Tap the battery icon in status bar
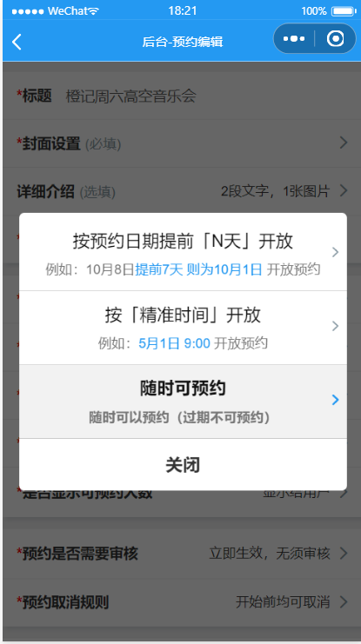Image resolution: width=361 pixels, height=644 pixels. [x=344, y=10]
